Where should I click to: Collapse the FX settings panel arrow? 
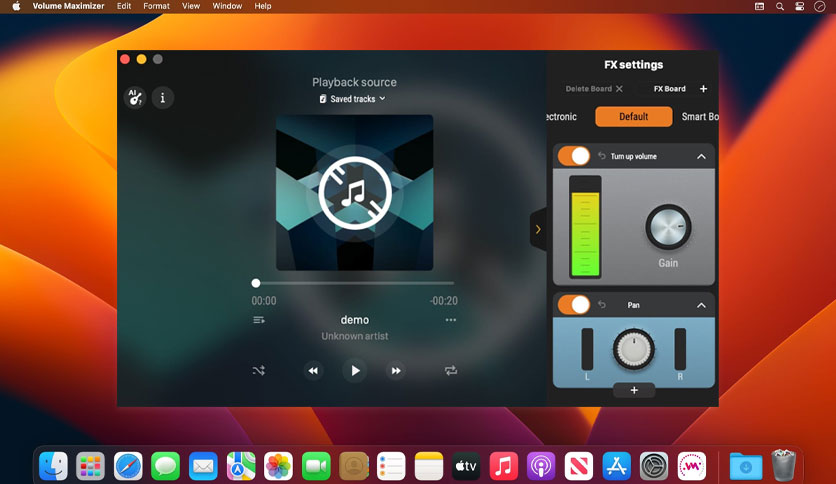(538, 229)
